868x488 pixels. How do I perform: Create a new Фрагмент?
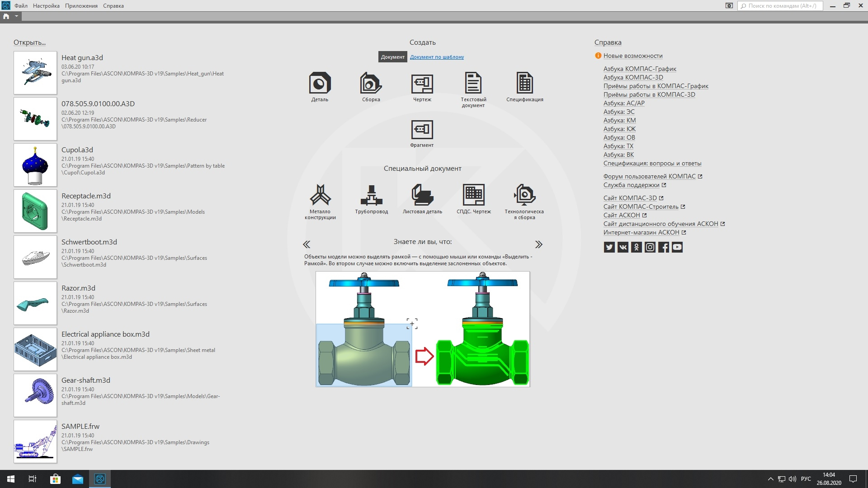(422, 133)
